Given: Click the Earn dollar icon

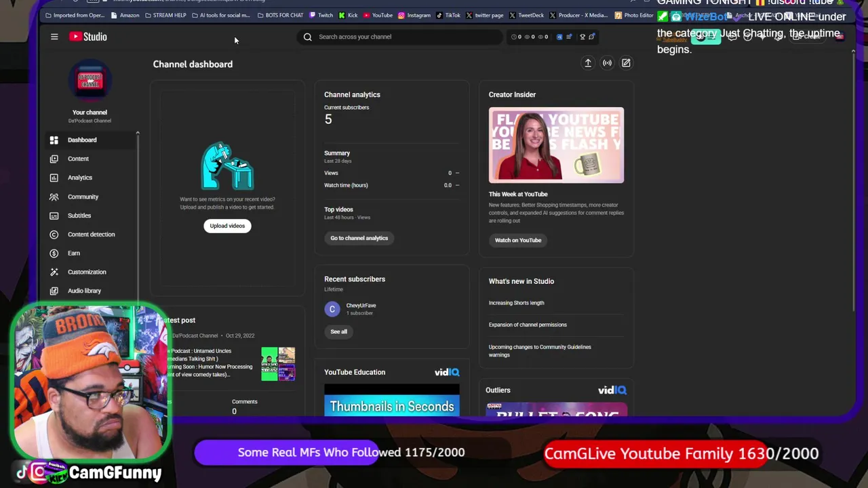Looking at the screenshot, I should 54,253.
